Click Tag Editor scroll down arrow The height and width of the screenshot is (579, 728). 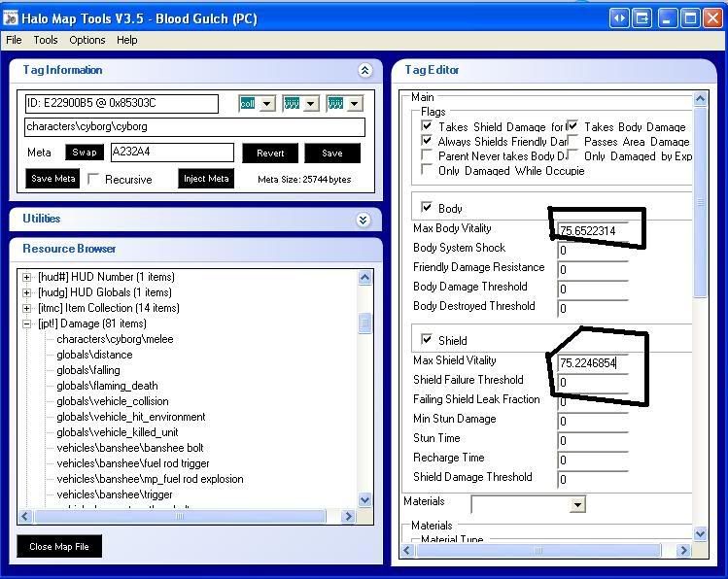(x=700, y=534)
